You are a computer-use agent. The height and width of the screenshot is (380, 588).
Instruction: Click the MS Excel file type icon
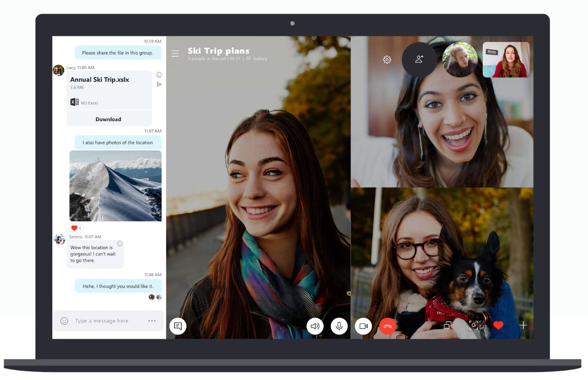[74, 102]
